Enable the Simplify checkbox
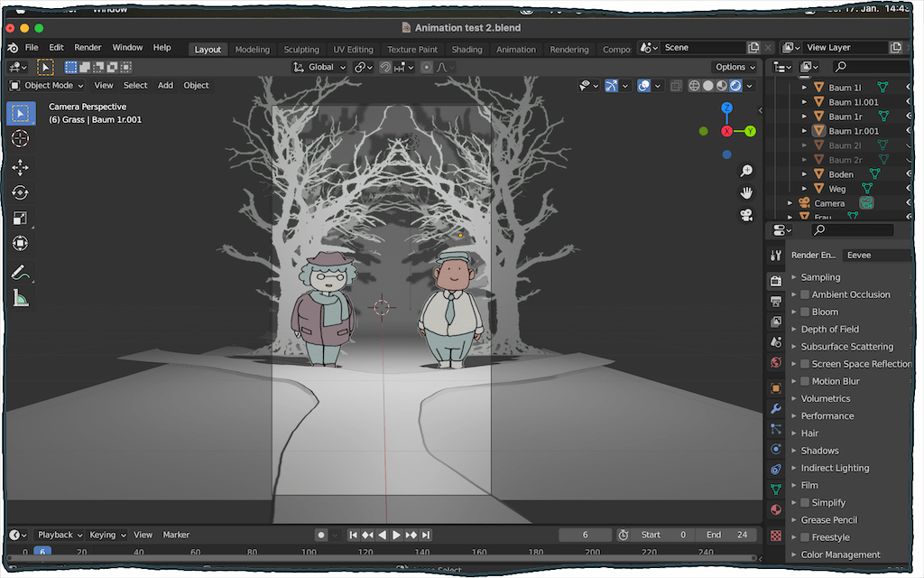Screen dimensions: 924x578 pyautogui.click(x=805, y=503)
